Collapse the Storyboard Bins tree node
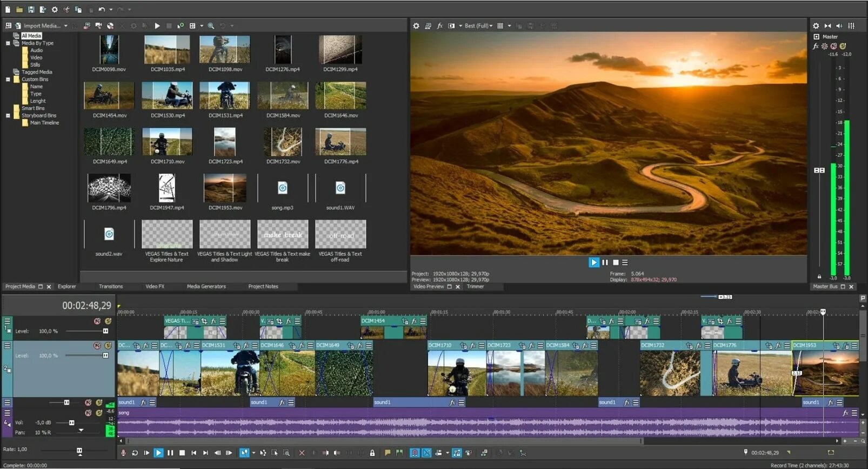 (8, 116)
